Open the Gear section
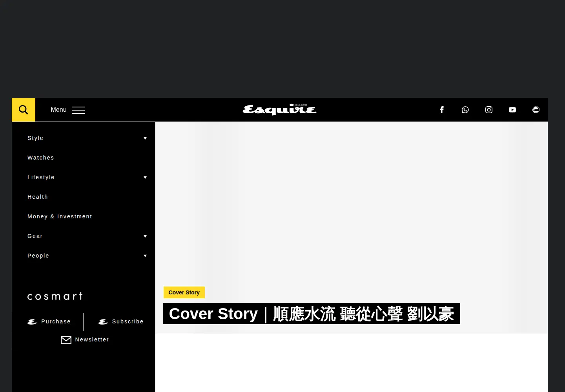Image resolution: width=565 pixels, height=392 pixels. click(x=35, y=236)
